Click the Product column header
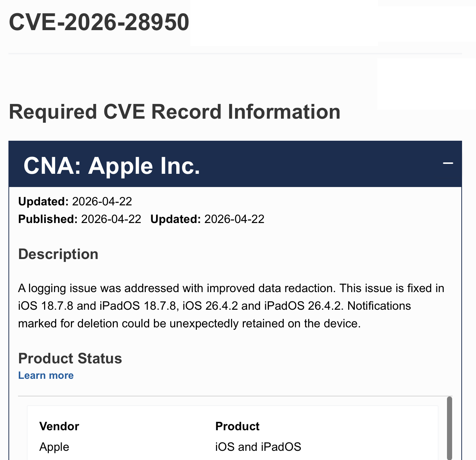The width and height of the screenshot is (476, 460). 237,426
